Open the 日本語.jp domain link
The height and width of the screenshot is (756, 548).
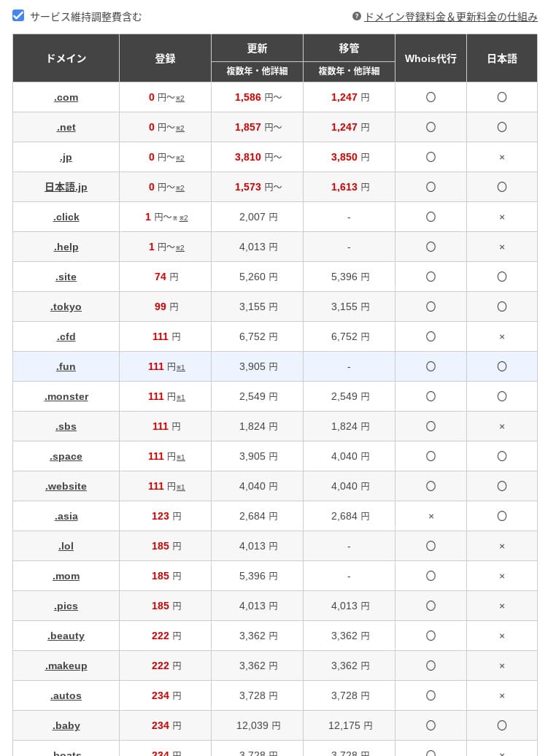(66, 188)
